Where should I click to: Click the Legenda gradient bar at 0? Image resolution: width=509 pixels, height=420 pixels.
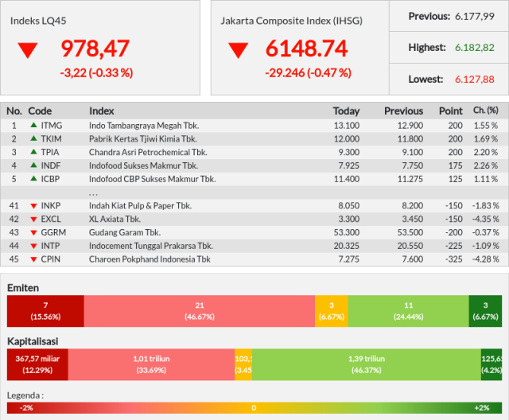click(x=254, y=407)
